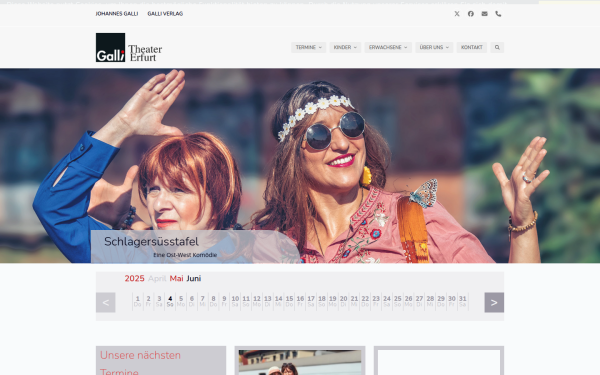Select day 4 So in calendar
Viewport: 600px width, 375px height.
pyautogui.click(x=170, y=301)
